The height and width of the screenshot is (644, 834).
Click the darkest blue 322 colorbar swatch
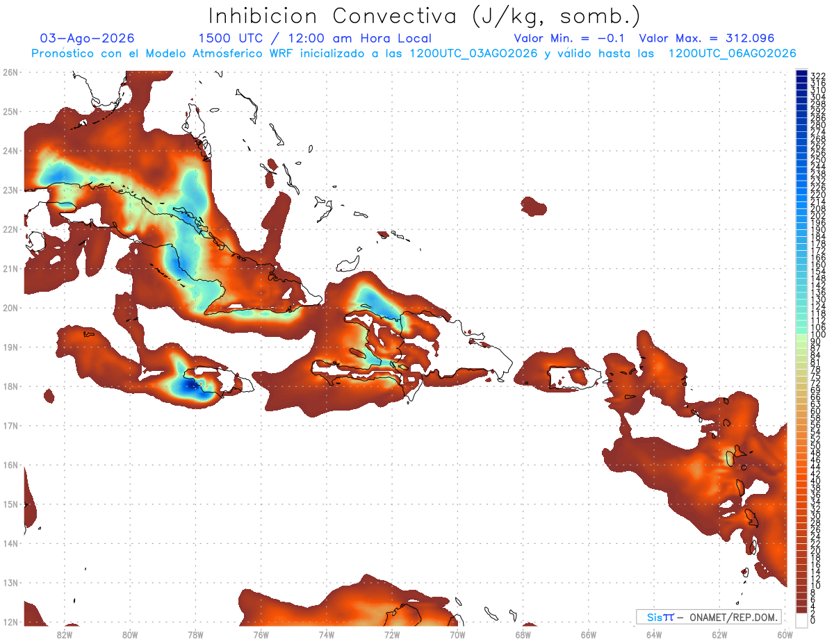801,74
